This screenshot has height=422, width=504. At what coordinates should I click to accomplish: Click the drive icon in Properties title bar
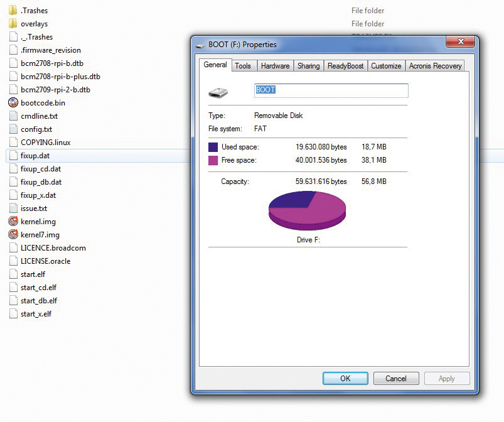[200, 45]
